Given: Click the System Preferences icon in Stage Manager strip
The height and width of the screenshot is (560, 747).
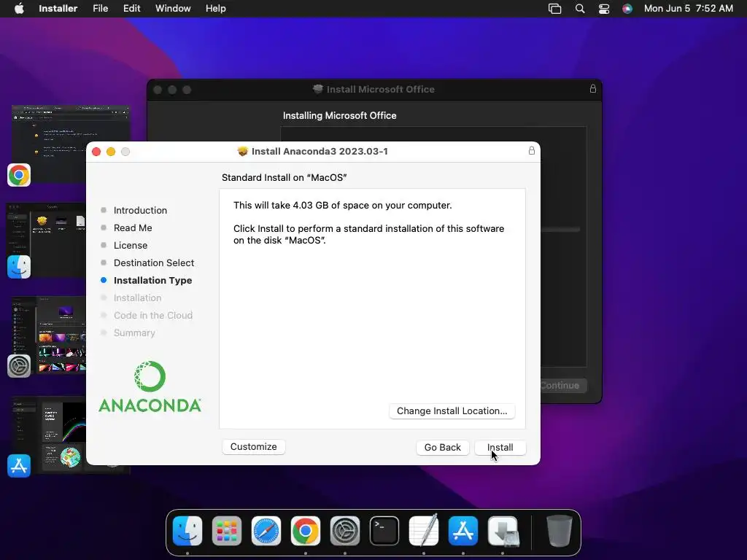Looking at the screenshot, I should tap(19, 366).
